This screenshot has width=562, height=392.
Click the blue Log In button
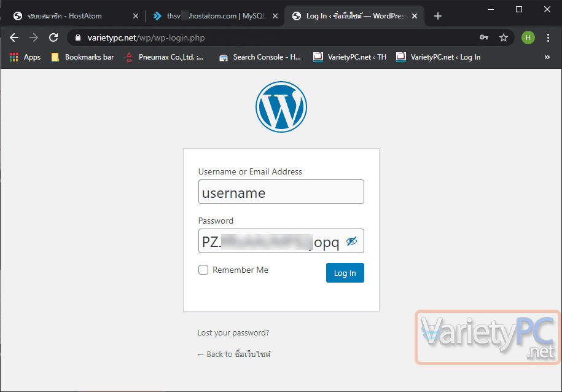pos(345,273)
